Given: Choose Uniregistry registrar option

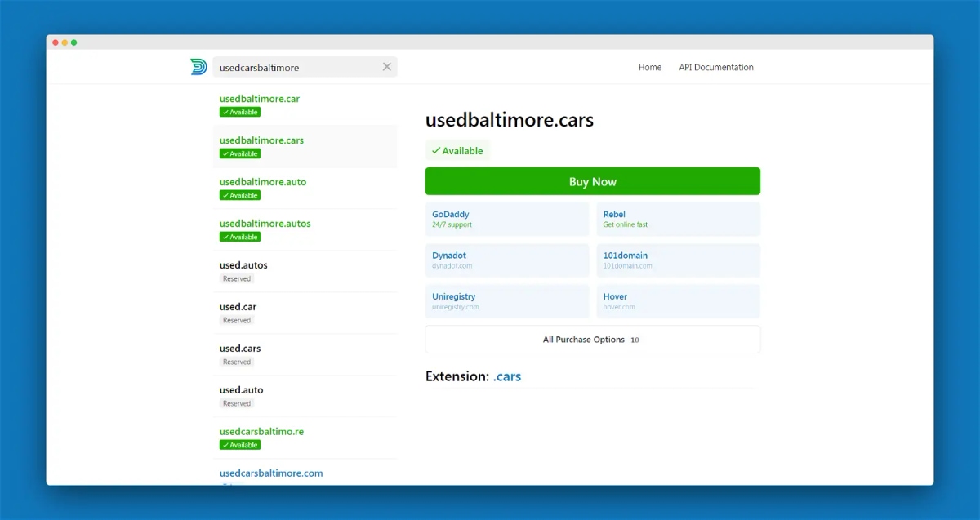Looking at the screenshot, I should tap(507, 301).
